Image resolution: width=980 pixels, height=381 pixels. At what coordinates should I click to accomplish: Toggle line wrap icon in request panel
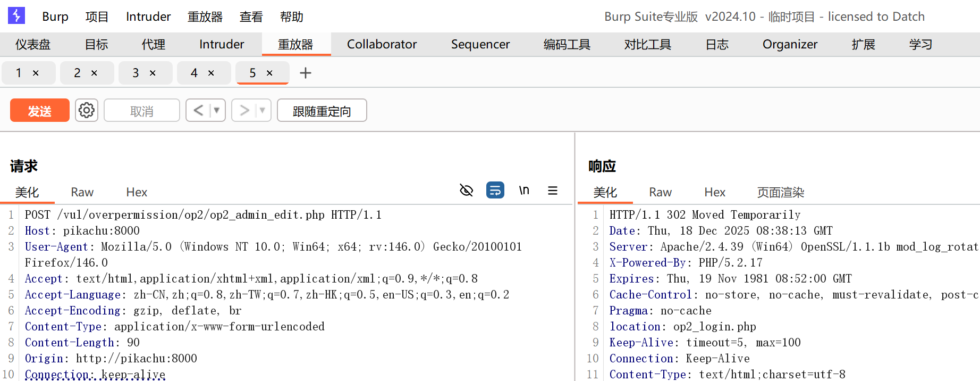pyautogui.click(x=495, y=190)
